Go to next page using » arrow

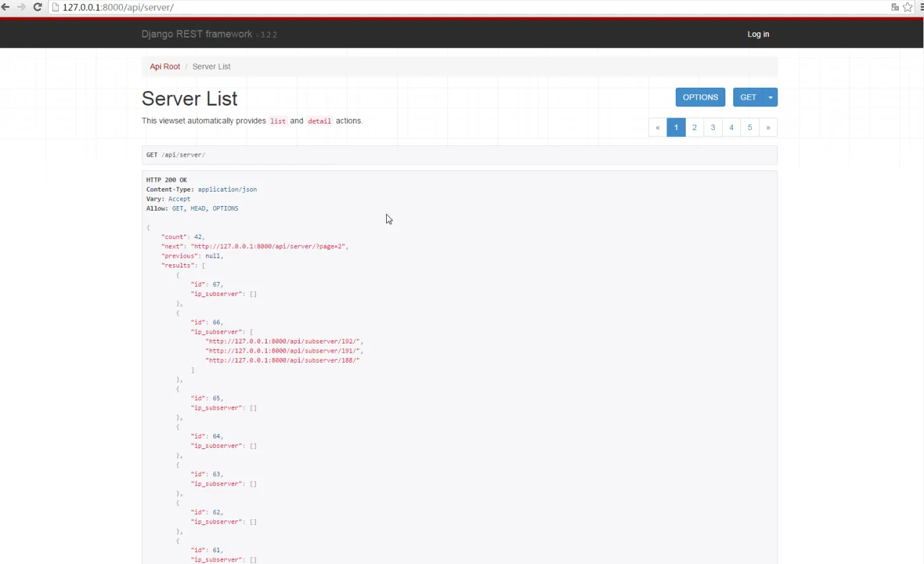[768, 127]
